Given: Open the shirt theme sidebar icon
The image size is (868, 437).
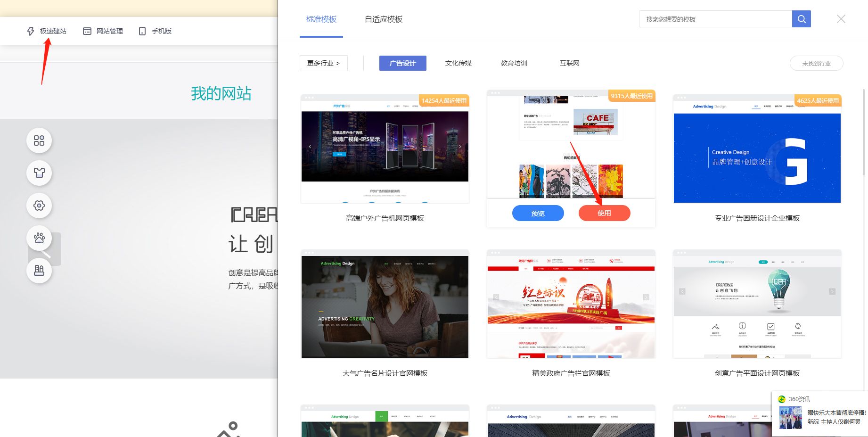Looking at the screenshot, I should point(39,173).
